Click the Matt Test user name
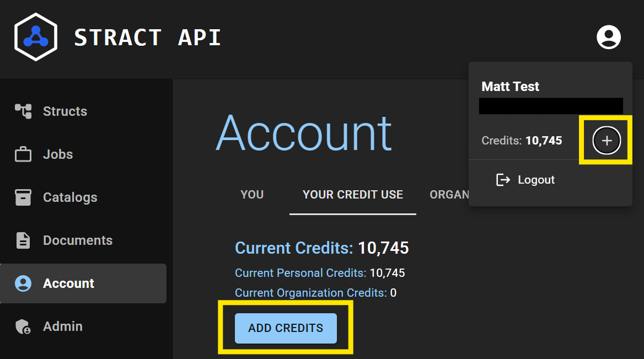 point(510,87)
